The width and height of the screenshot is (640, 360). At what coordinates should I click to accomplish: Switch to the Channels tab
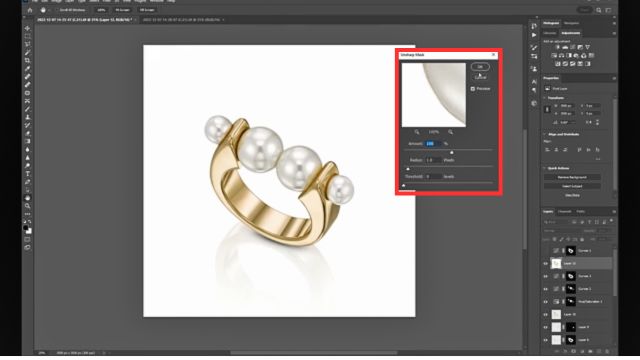pyautogui.click(x=565, y=211)
